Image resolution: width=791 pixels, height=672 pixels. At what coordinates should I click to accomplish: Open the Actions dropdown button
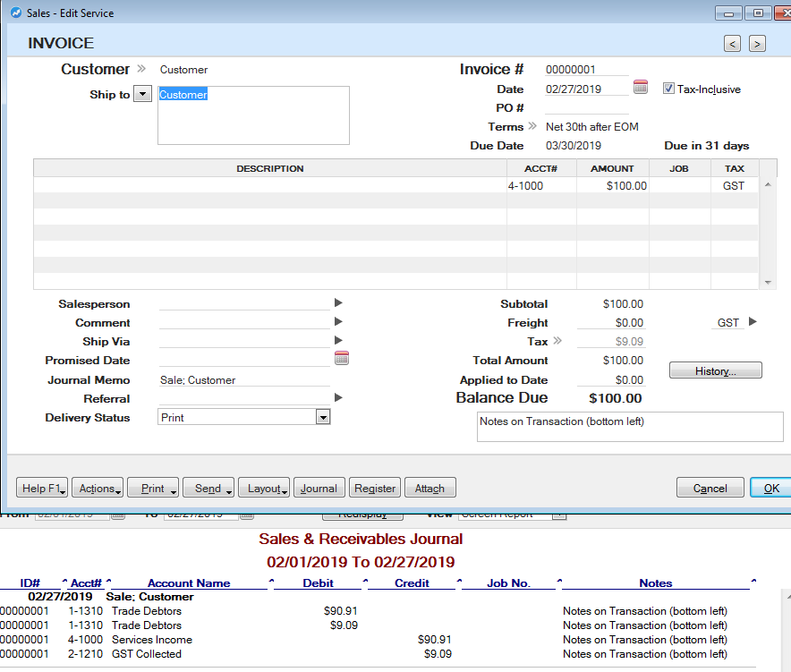tap(98, 489)
